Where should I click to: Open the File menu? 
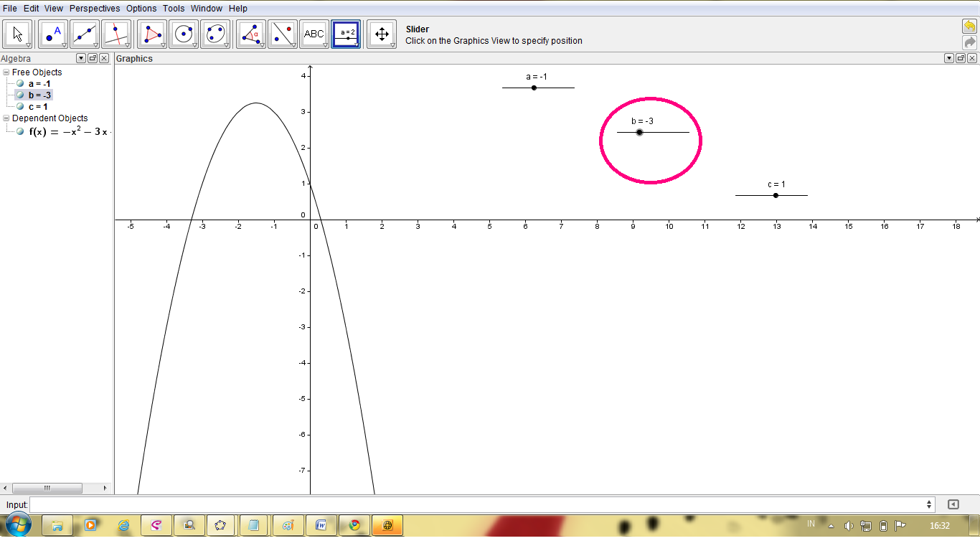pos(10,9)
